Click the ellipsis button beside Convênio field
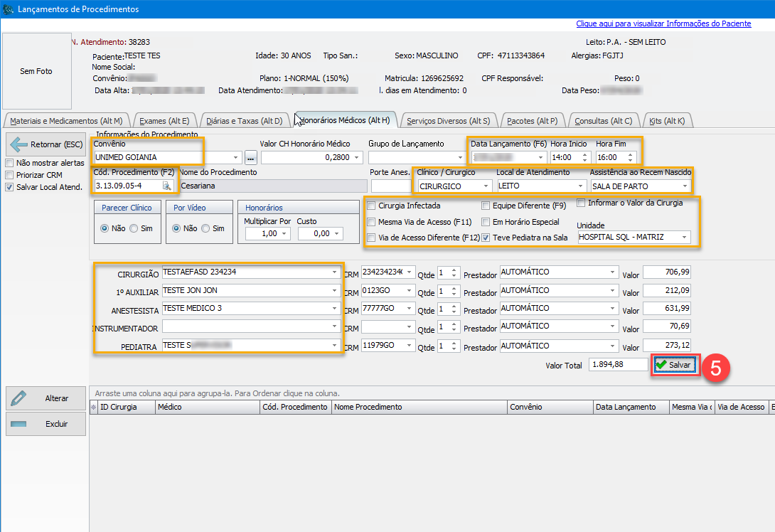The height and width of the screenshot is (532, 775). tap(250, 158)
